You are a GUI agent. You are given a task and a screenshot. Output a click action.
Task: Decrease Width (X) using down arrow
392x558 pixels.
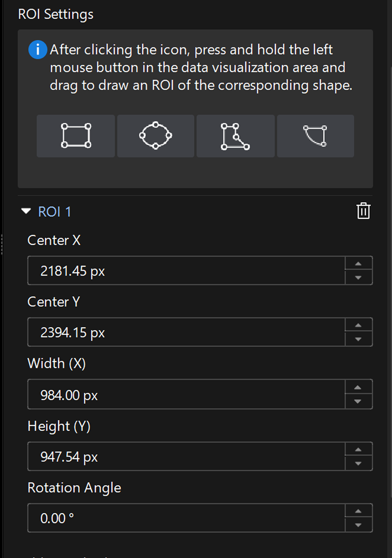click(x=358, y=401)
